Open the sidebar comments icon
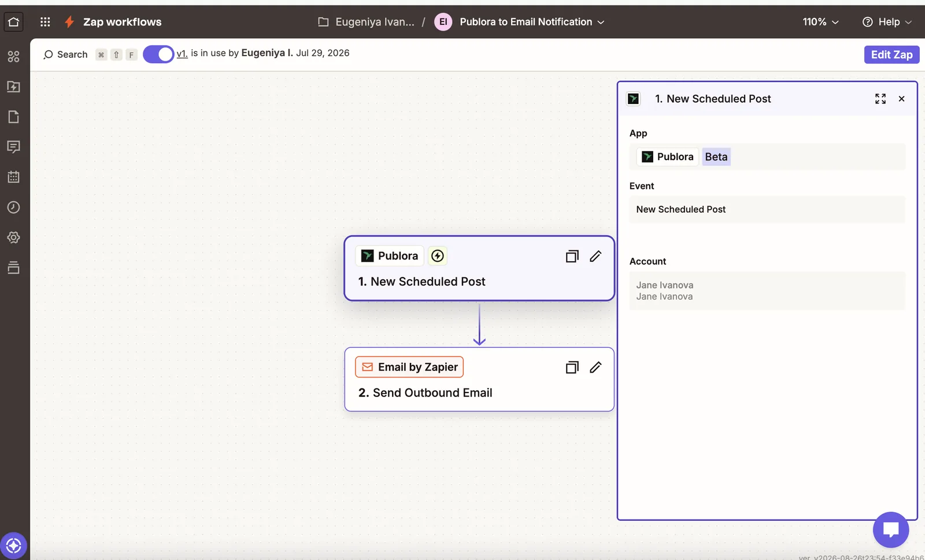This screenshot has height=560, width=925. tap(13, 147)
